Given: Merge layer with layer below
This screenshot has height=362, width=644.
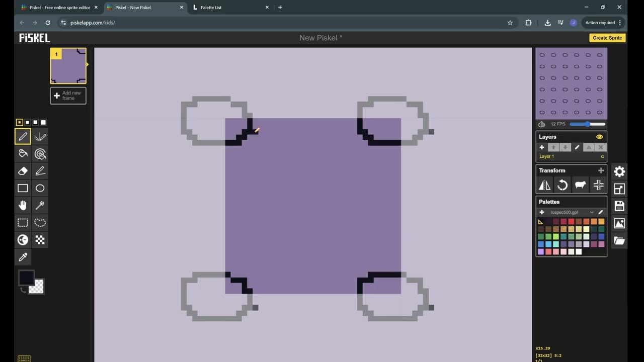Looking at the screenshot, I should 589,147.
